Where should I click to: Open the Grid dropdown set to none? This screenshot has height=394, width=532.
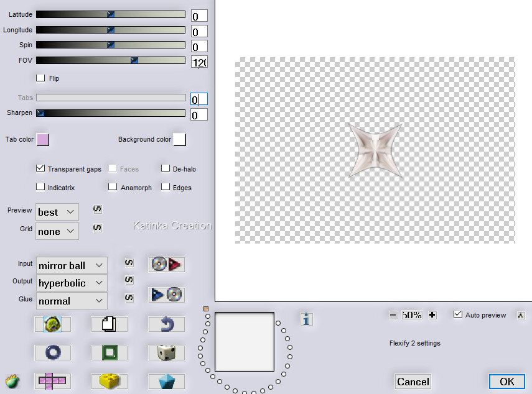click(57, 231)
